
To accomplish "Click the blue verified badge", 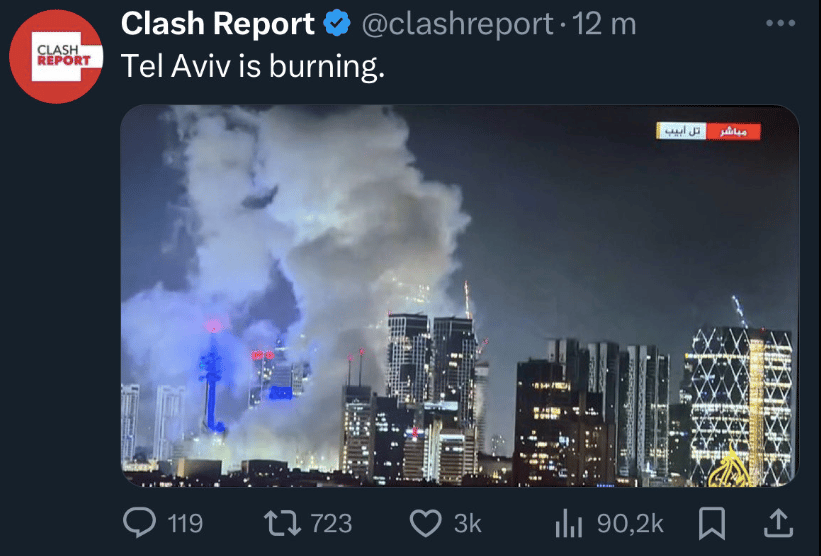I will coord(337,24).
